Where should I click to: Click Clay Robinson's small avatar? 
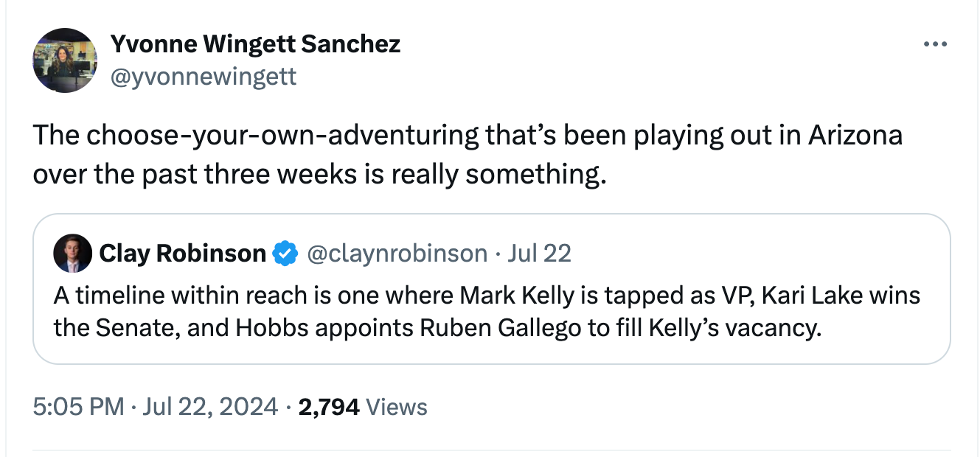72,254
